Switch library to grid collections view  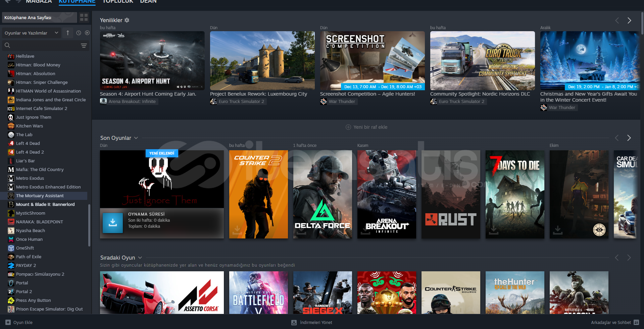tap(84, 17)
